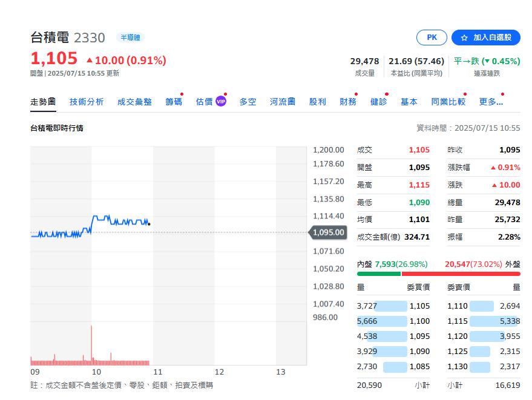
Task: Click the 29,478 成交量 value in header
Action: tap(364, 61)
